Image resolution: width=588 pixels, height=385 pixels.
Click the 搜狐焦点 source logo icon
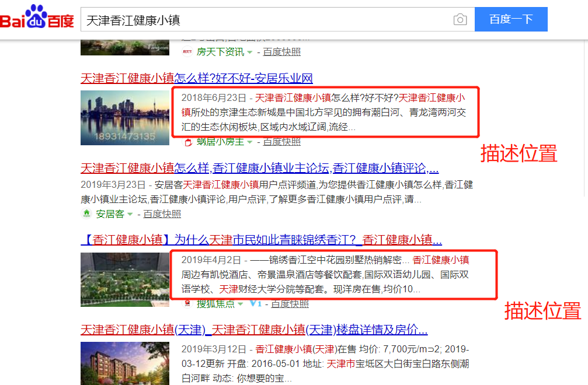187,303
